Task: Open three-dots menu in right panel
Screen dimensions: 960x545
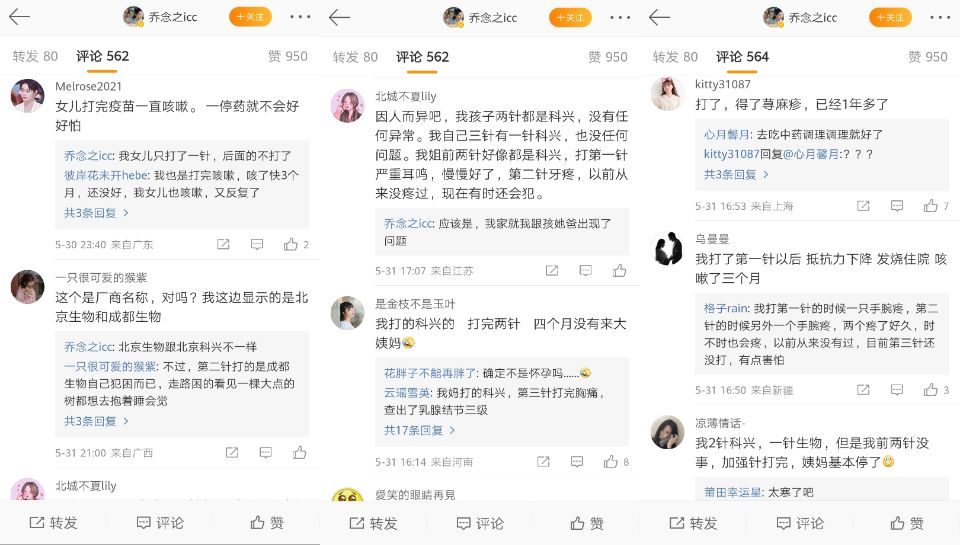Action: point(940,17)
